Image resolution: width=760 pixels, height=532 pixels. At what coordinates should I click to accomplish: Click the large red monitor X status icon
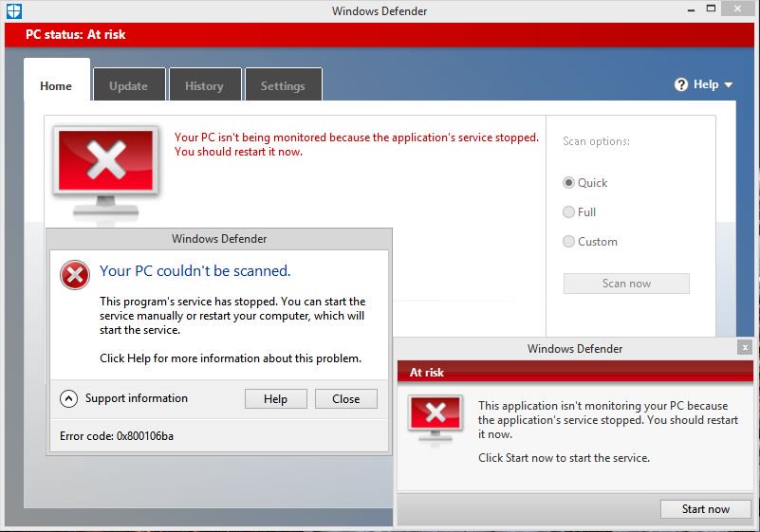coord(105,174)
